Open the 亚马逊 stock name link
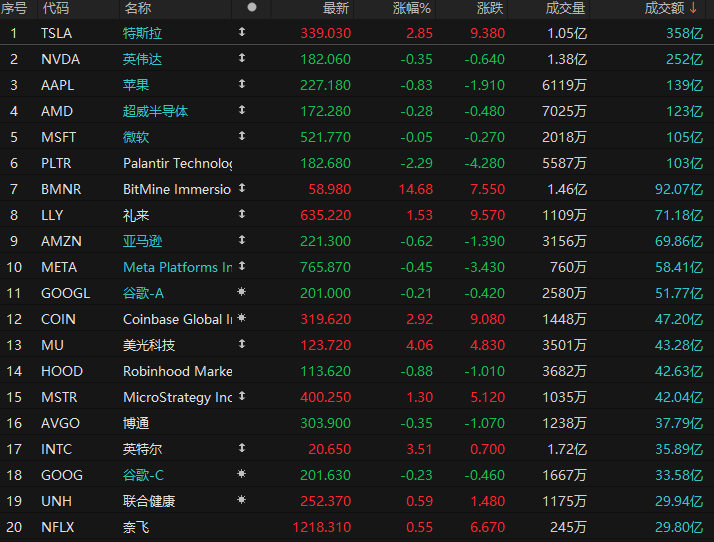 point(143,241)
